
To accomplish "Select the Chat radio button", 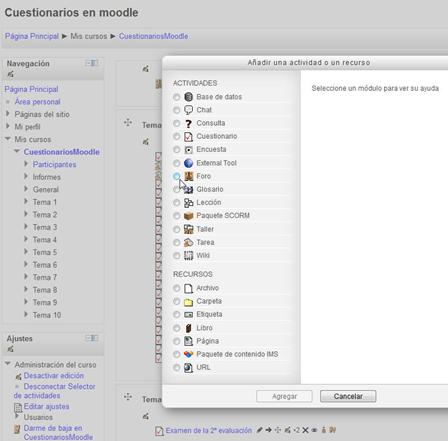I will pyautogui.click(x=177, y=110).
